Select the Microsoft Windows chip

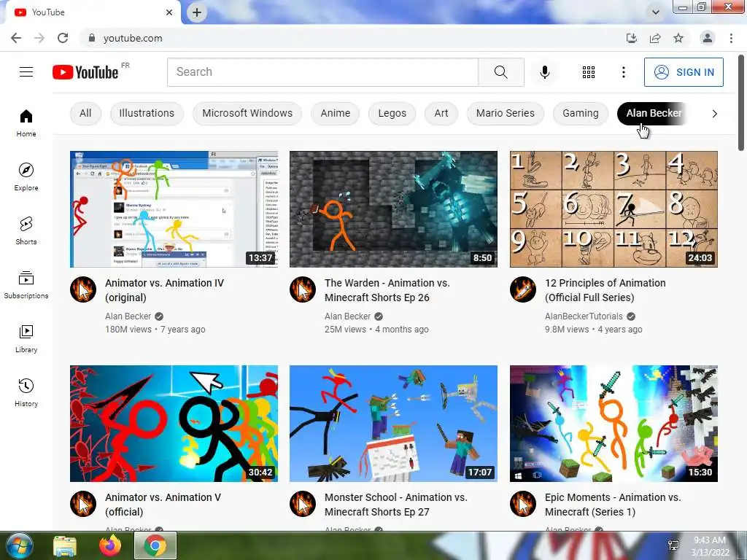247,113
